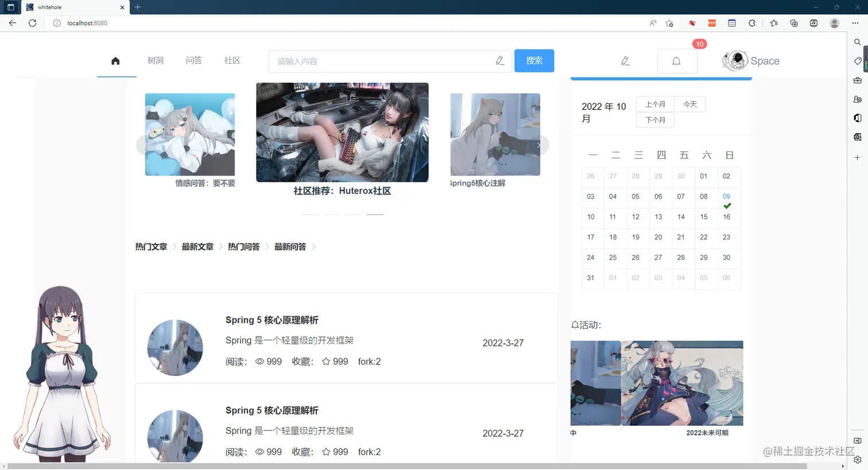Open browser settings menu with three dots
The width and height of the screenshot is (868, 470).
[855, 23]
